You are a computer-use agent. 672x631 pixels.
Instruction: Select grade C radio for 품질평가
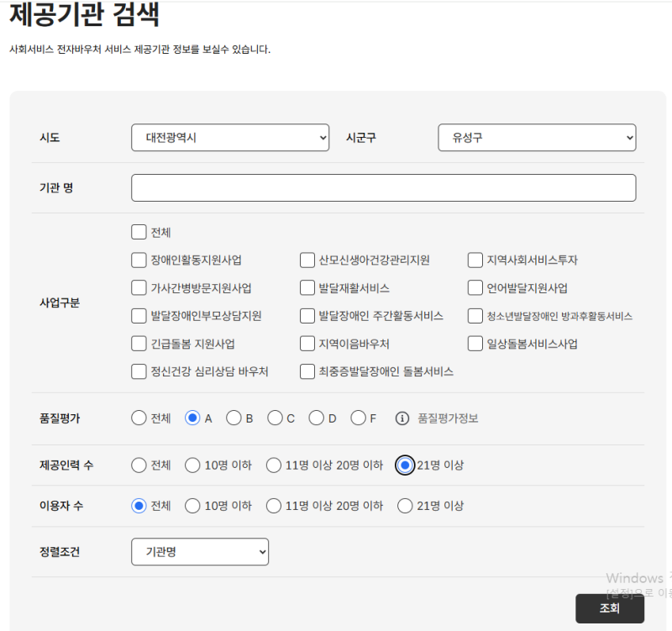(275, 418)
